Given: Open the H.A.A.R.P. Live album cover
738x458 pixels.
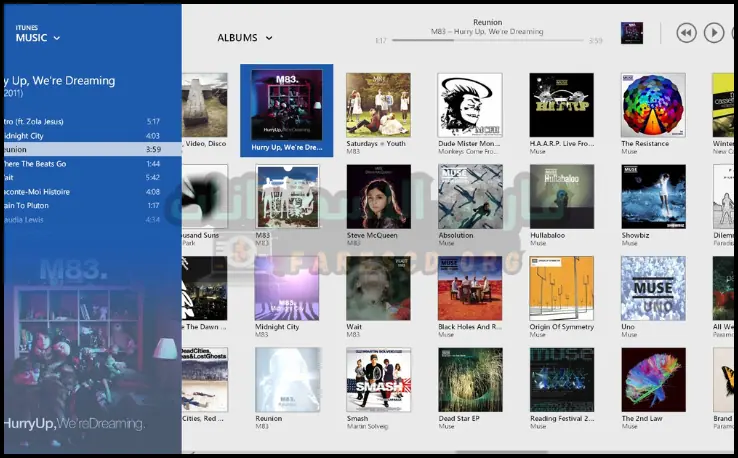Looking at the screenshot, I should pyautogui.click(x=561, y=105).
